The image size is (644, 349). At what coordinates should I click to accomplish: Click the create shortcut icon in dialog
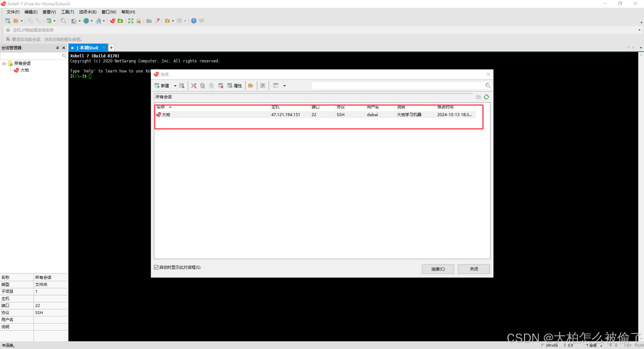point(263,86)
